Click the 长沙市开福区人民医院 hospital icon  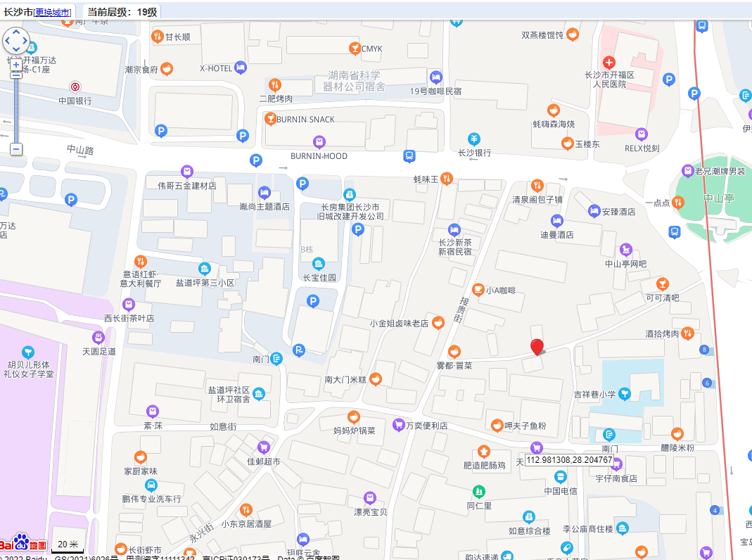click(608, 63)
